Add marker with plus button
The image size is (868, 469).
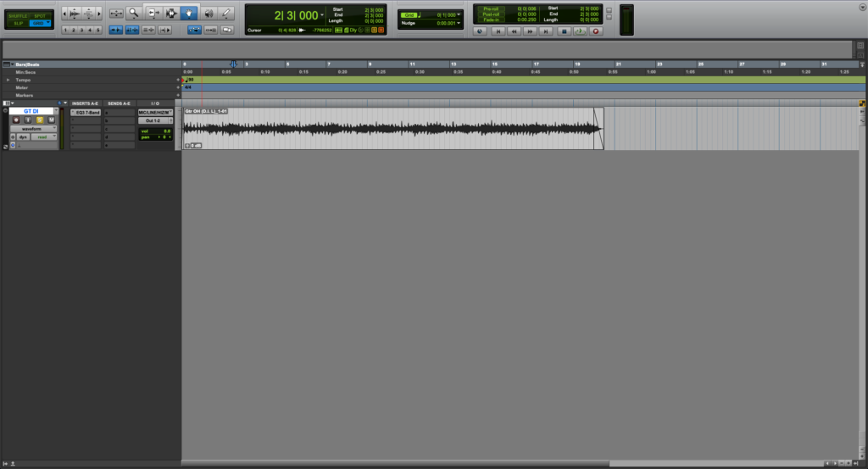pyautogui.click(x=178, y=95)
